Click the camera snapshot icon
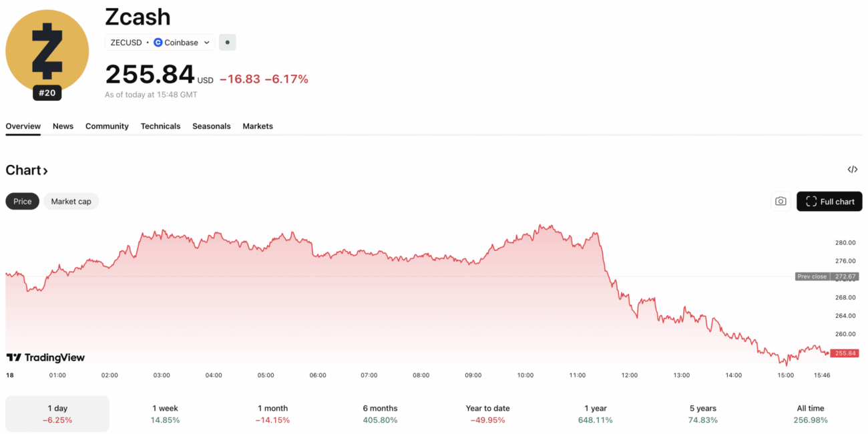This screenshot has height=434, width=868. [781, 201]
